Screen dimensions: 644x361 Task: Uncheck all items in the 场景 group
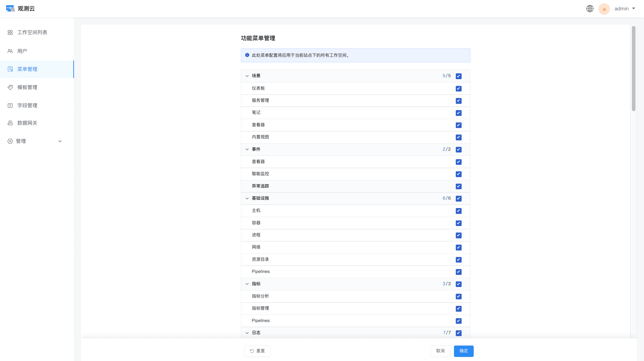[458, 76]
